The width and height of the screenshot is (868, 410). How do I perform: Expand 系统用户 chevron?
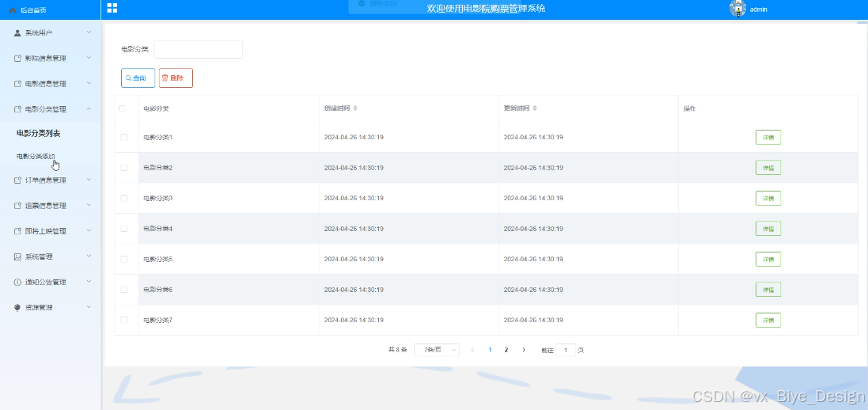[x=89, y=32]
